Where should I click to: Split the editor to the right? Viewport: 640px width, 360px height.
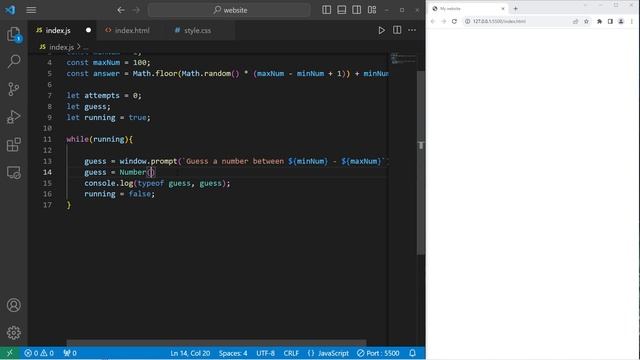397,30
